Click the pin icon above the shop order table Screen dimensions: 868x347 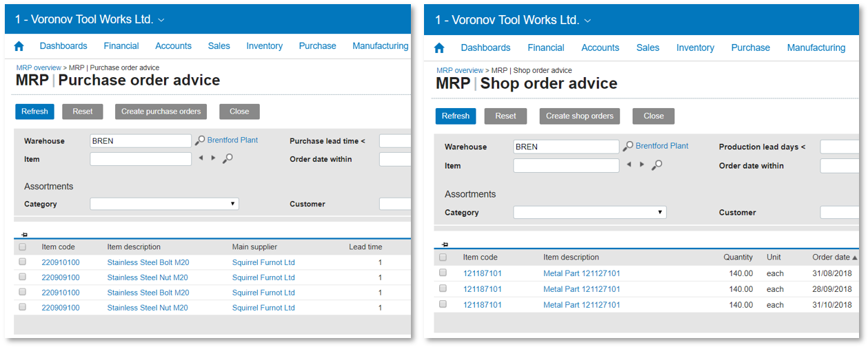tap(445, 244)
